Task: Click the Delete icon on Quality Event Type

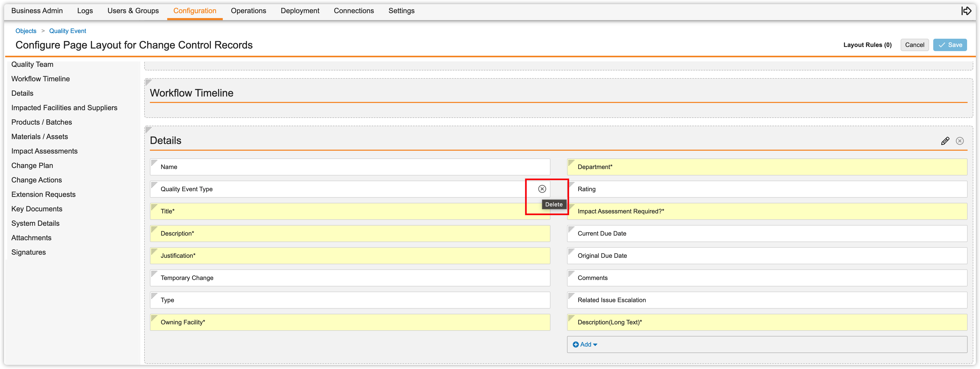Action: click(542, 189)
